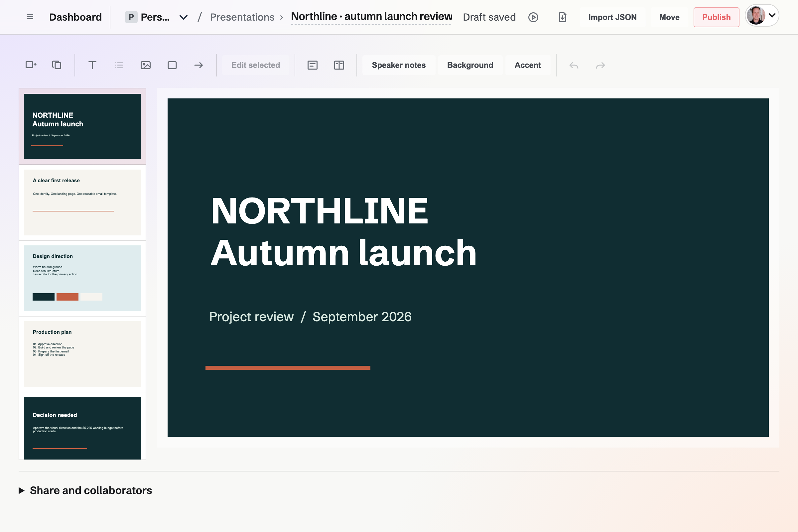Click the Import JSON button

point(612,17)
